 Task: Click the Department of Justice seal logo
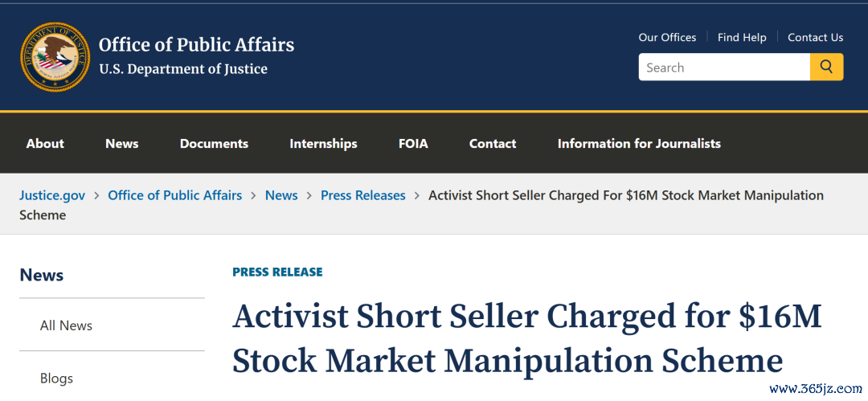(x=55, y=57)
